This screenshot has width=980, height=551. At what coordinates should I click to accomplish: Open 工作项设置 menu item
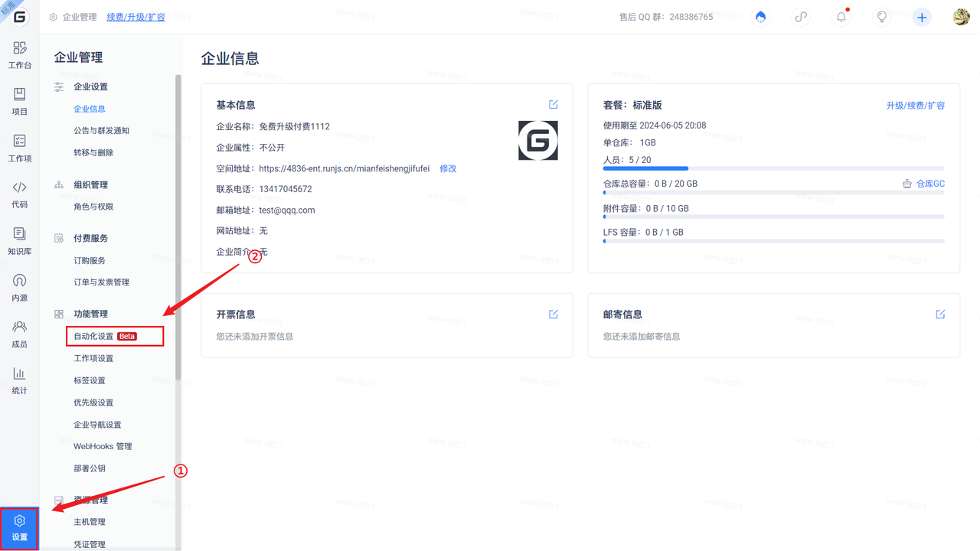click(x=93, y=358)
